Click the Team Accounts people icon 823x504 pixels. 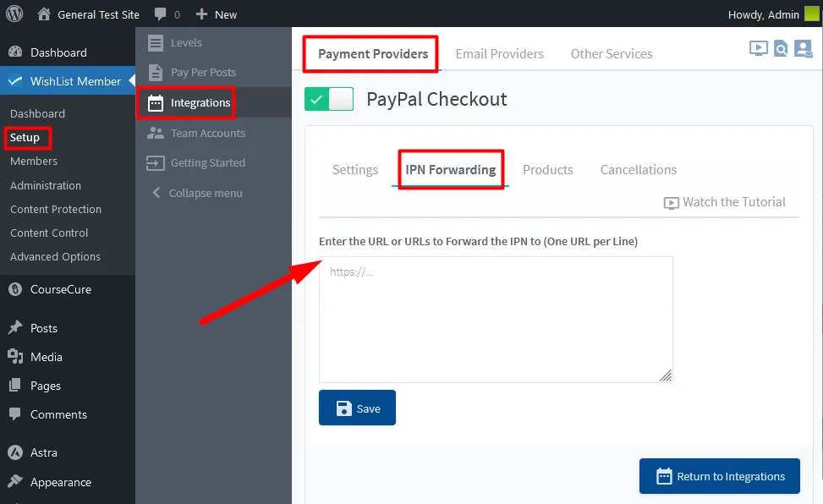coord(156,133)
